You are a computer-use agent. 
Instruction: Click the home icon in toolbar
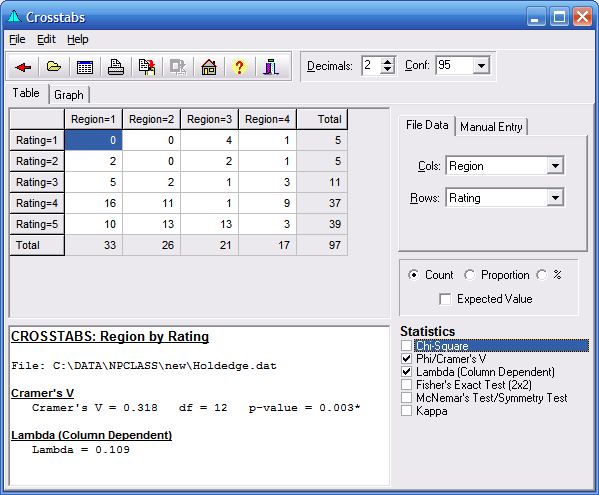coord(209,67)
